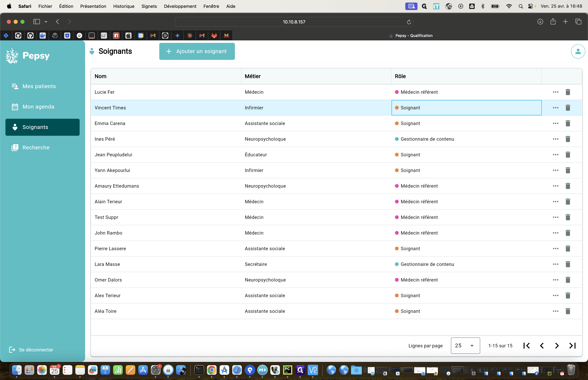Viewport: 588px width, 380px height.
Task: Delete the Jean Peupludelui row
Action: coord(568,155)
